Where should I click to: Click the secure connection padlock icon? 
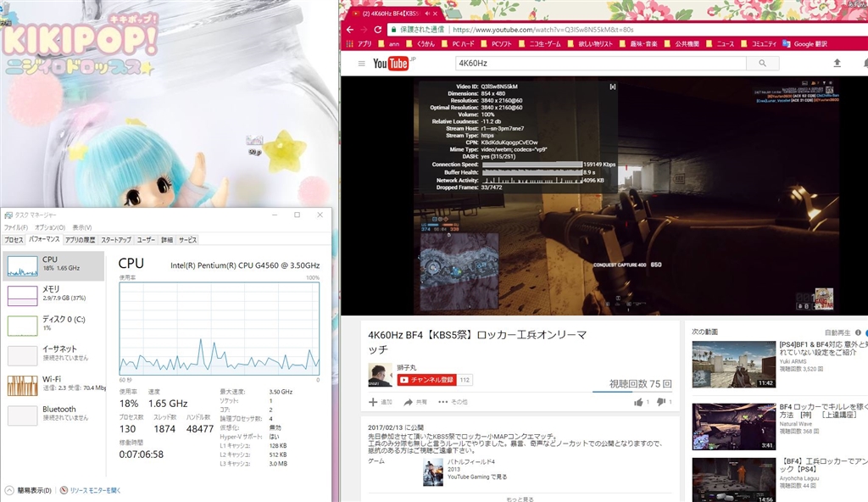click(x=393, y=30)
